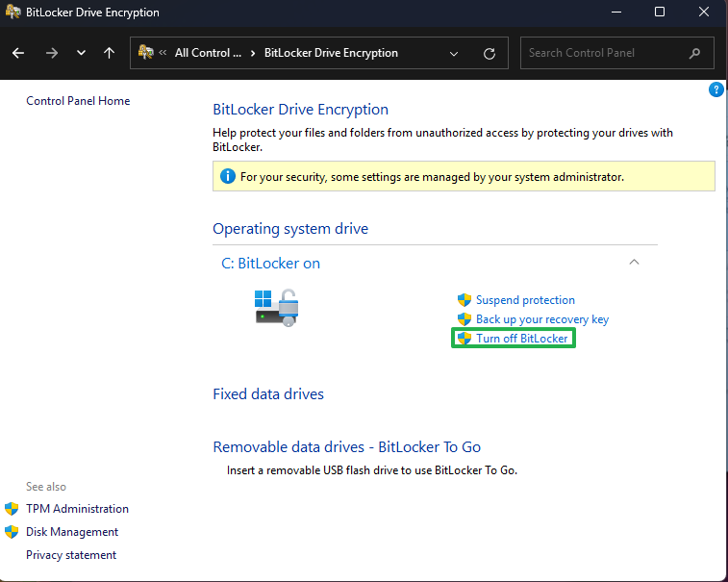This screenshot has width=728, height=582.
Task: Refresh the Control Panel page
Action: [490, 54]
